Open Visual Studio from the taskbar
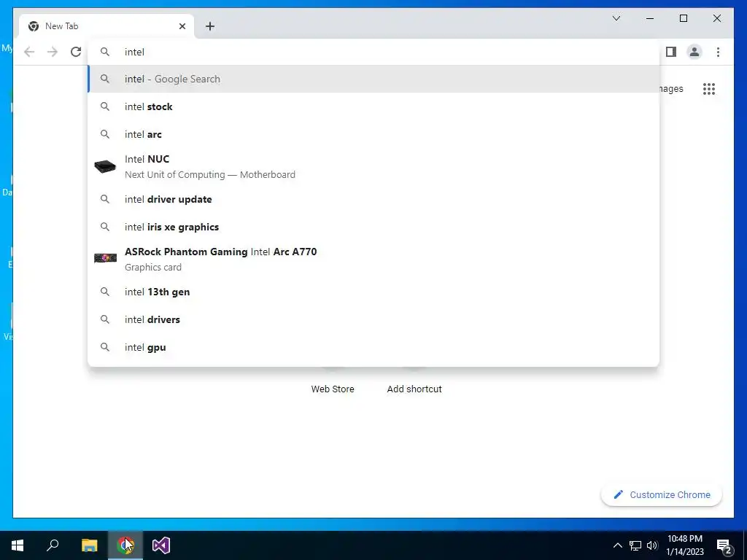 click(161, 545)
